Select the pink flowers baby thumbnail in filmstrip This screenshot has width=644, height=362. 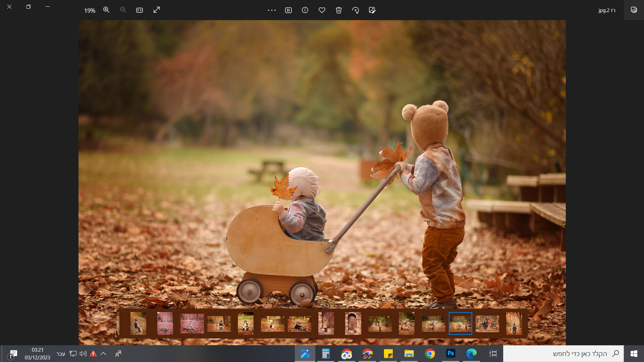pos(192,323)
